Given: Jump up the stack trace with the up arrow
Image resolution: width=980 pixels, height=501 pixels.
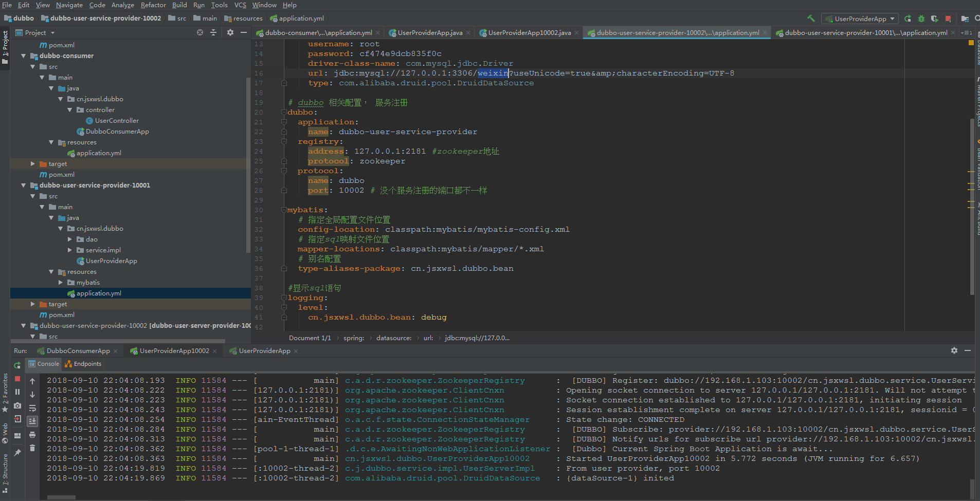Looking at the screenshot, I should pos(32,381).
